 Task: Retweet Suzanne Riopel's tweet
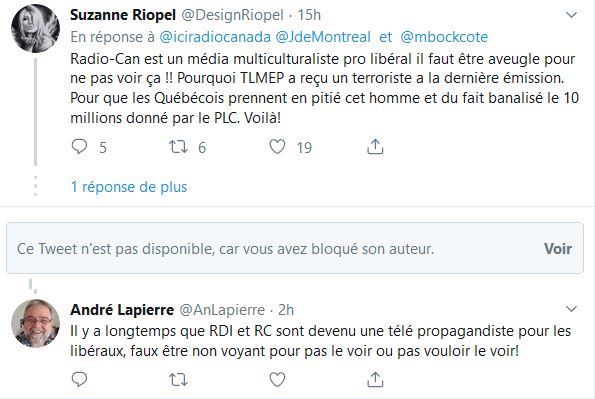tap(178, 147)
